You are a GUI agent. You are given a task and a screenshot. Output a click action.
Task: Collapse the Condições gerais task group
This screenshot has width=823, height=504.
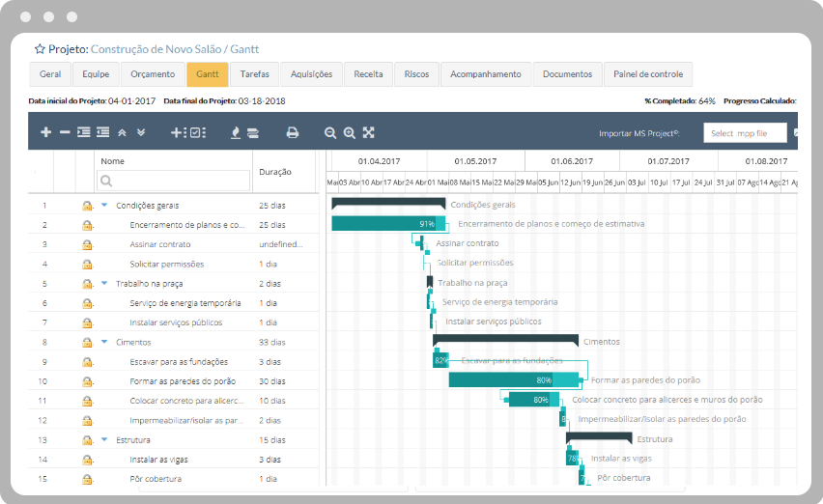click(104, 206)
